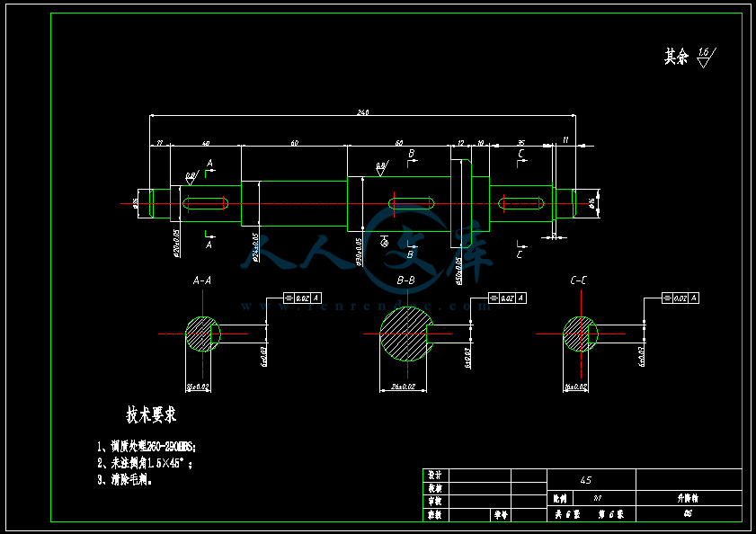Select the 'A-A' section view label
Viewport: 756px width, 534px height.
(202, 280)
